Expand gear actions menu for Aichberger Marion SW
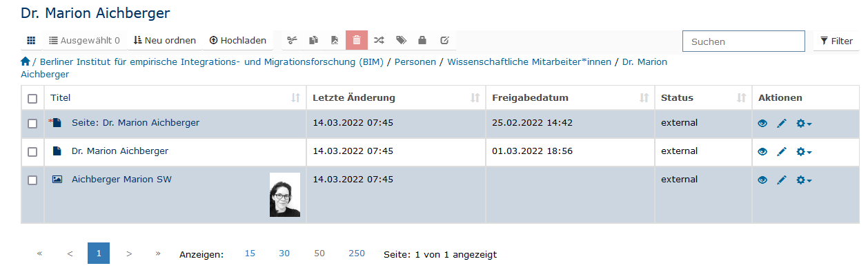 click(x=803, y=180)
